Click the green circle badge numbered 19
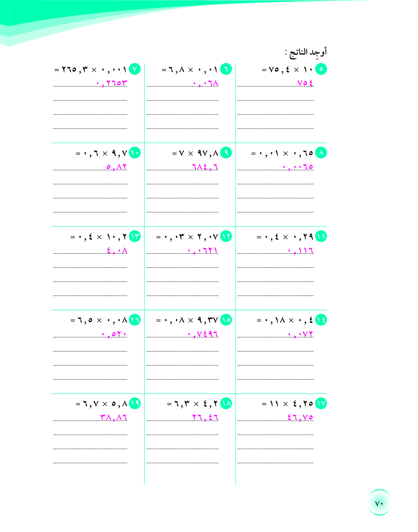The height and width of the screenshot is (532, 418). coord(135,403)
